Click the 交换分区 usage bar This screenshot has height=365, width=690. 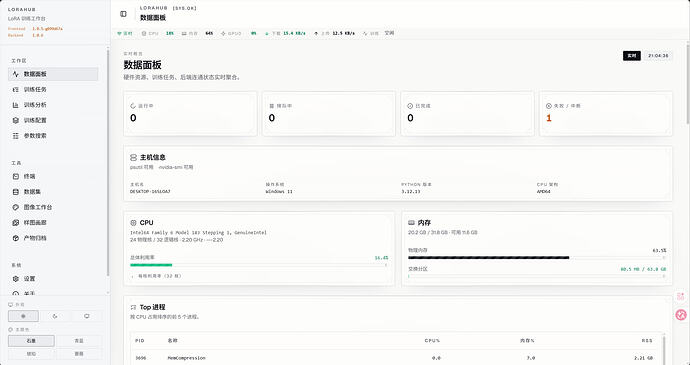(537, 277)
